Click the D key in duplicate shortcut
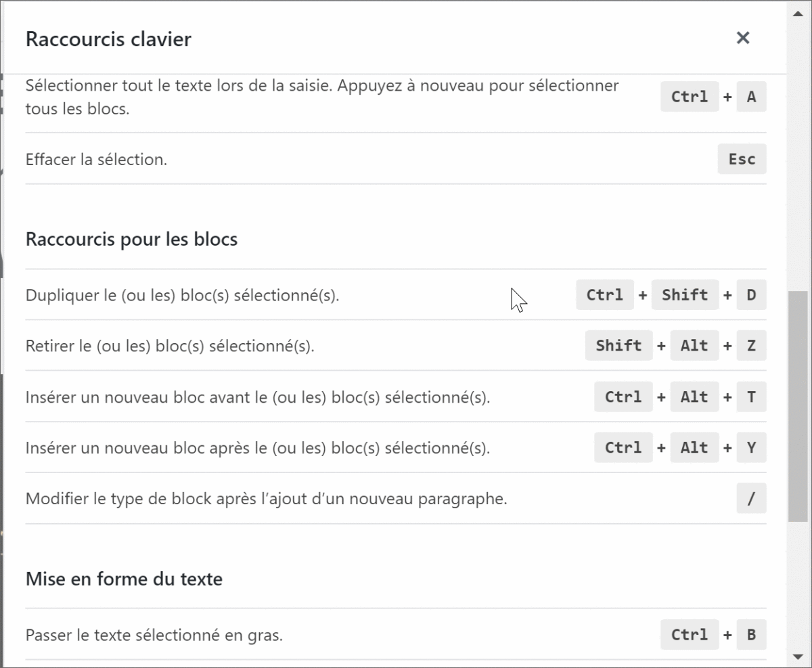812x668 pixels. tap(751, 295)
